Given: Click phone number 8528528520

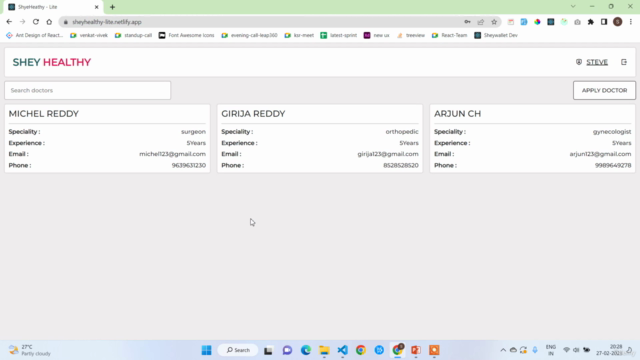Looking at the screenshot, I should click(x=401, y=165).
